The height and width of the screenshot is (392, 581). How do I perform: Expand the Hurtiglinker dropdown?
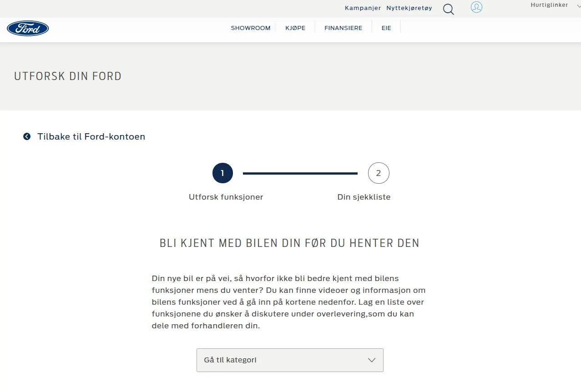pyautogui.click(x=553, y=5)
